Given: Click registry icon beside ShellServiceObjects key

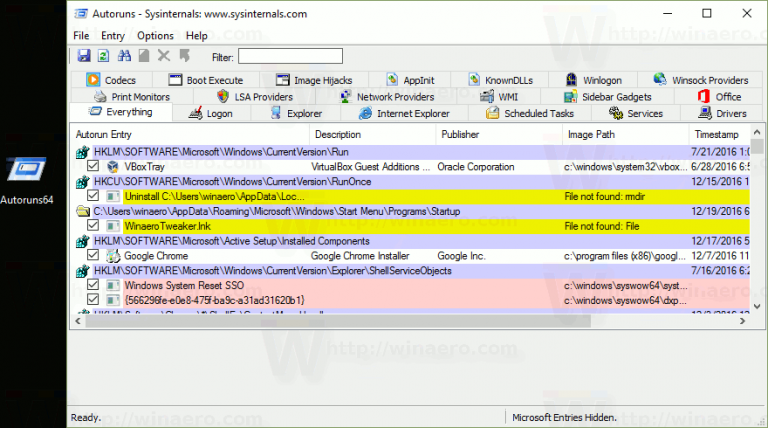Looking at the screenshot, I should click(x=83, y=271).
